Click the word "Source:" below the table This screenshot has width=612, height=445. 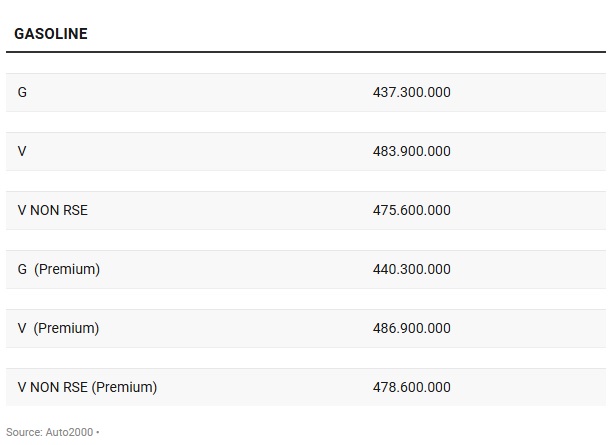[x=24, y=432]
